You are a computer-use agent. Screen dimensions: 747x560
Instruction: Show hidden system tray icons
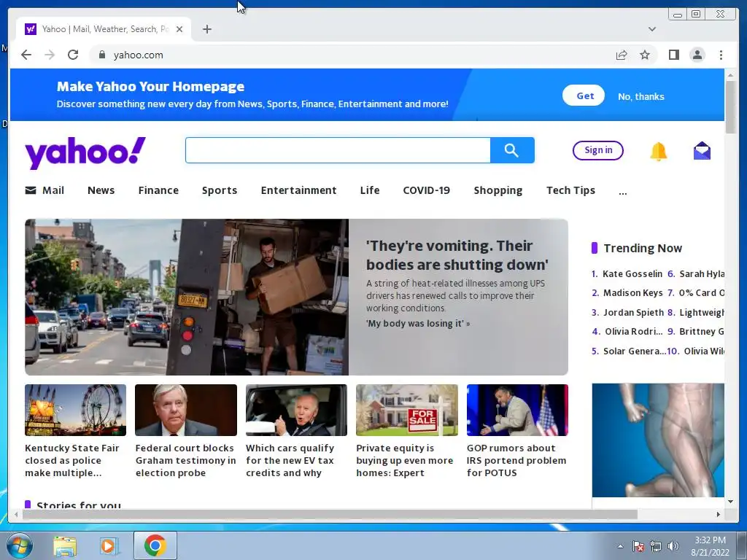tap(620, 546)
